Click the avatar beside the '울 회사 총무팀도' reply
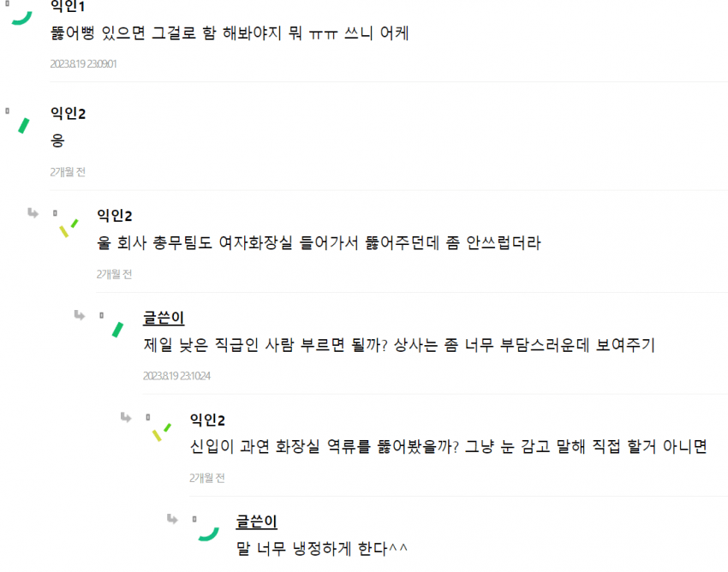The image size is (728, 572). click(69, 228)
